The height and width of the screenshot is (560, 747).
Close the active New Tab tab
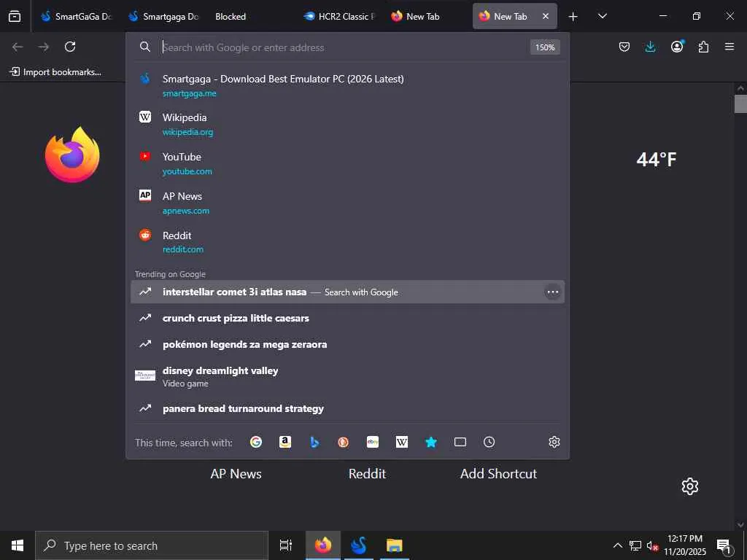pos(546,16)
